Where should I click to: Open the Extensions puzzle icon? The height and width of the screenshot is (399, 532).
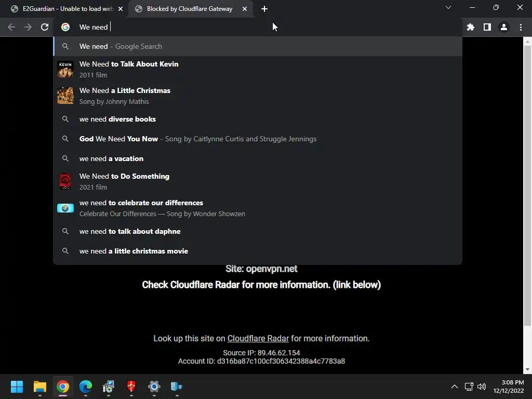tap(471, 27)
